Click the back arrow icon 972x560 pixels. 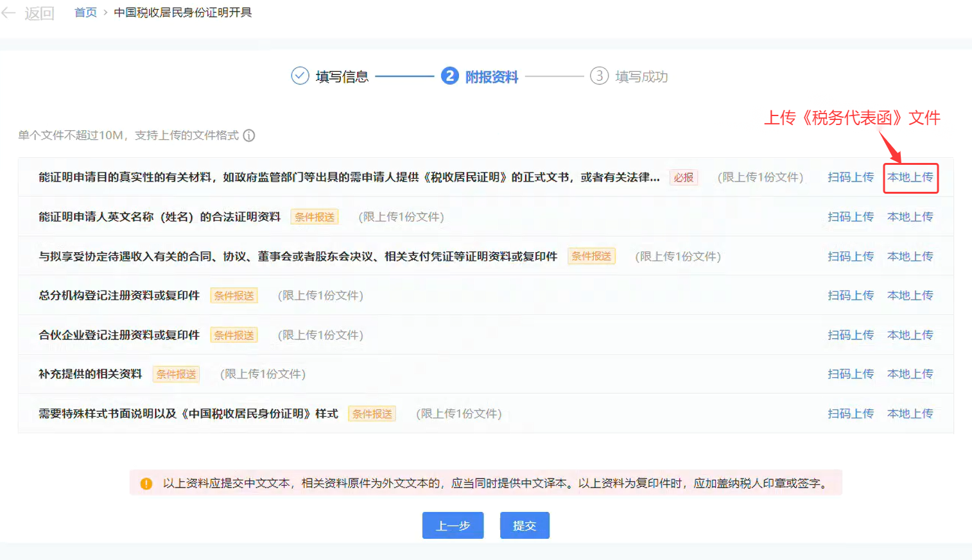coord(9,13)
